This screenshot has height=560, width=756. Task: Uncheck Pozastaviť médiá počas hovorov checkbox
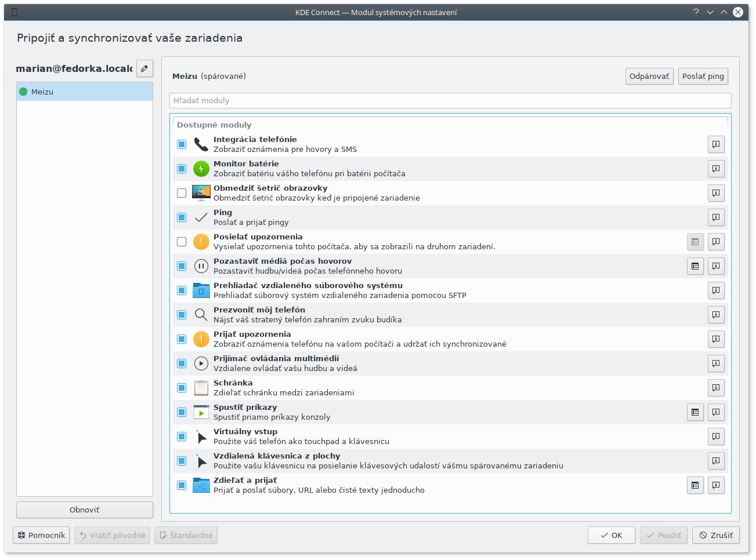[x=182, y=266]
